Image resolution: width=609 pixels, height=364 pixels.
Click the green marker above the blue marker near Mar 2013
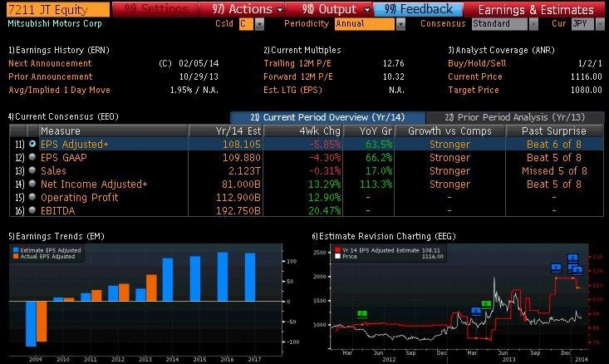point(486,304)
